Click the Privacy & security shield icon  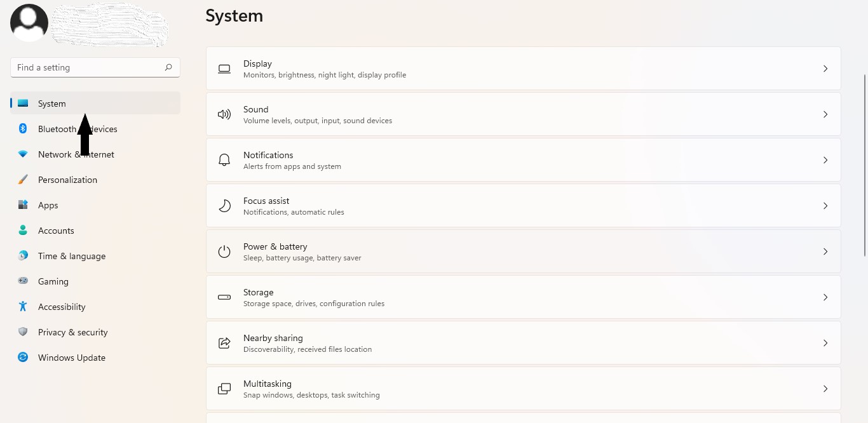tap(23, 332)
